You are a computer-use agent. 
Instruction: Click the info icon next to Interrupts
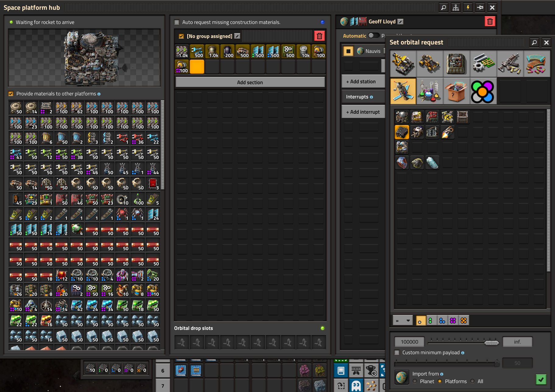click(371, 97)
